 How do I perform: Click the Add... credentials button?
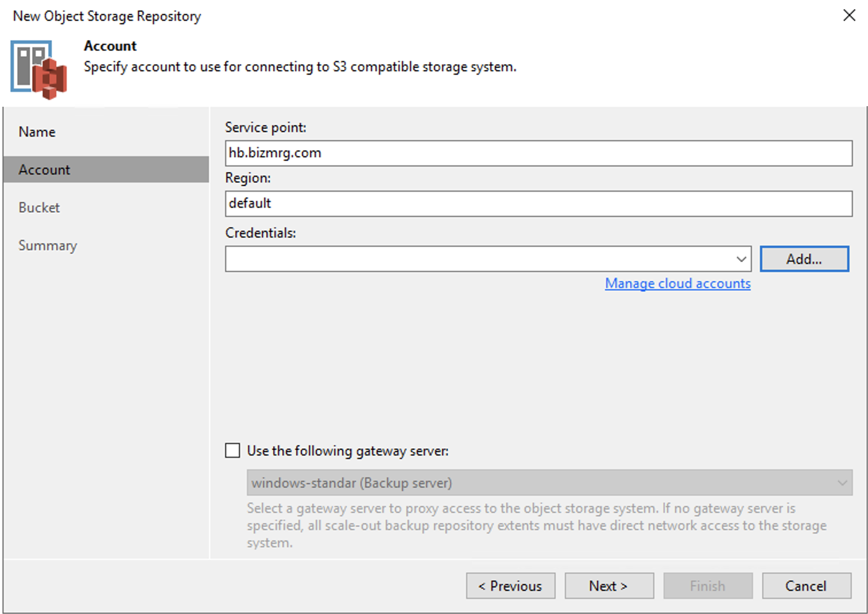click(804, 259)
